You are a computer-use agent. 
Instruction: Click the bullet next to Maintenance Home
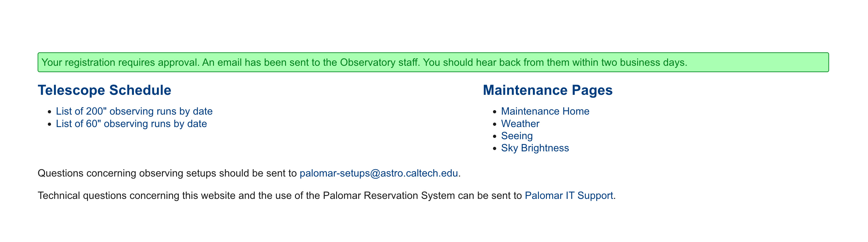click(495, 112)
